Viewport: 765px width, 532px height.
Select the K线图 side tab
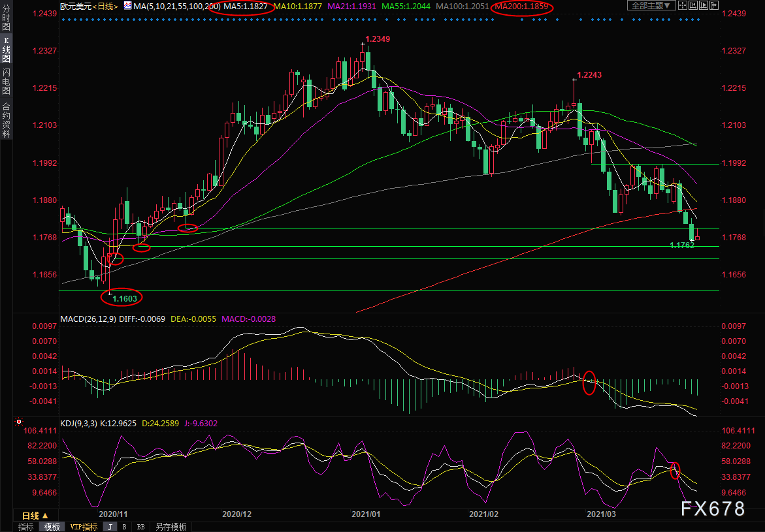tap(6, 54)
